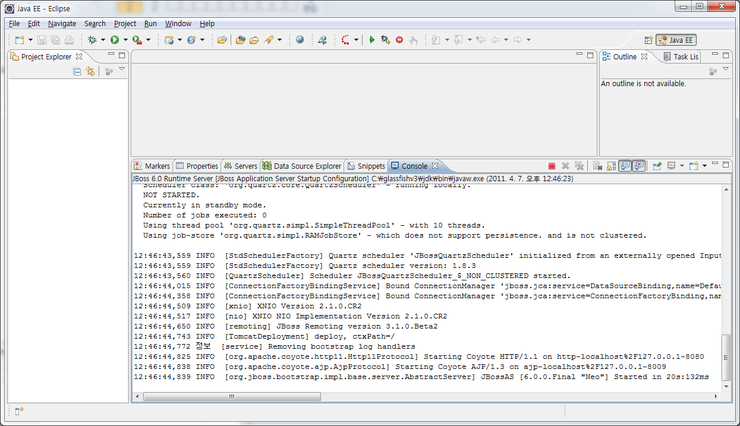Minimize the Project Explorer panel
Image resolution: width=740 pixels, height=426 pixels.
pos(111,55)
